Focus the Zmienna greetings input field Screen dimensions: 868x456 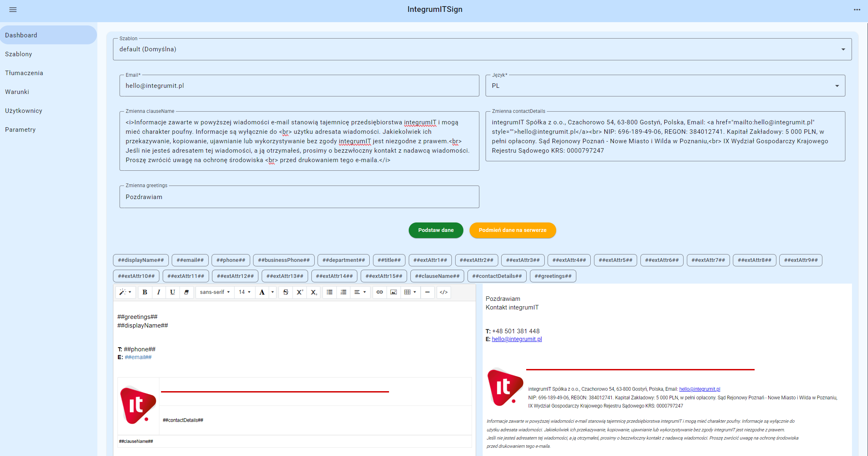(x=299, y=197)
